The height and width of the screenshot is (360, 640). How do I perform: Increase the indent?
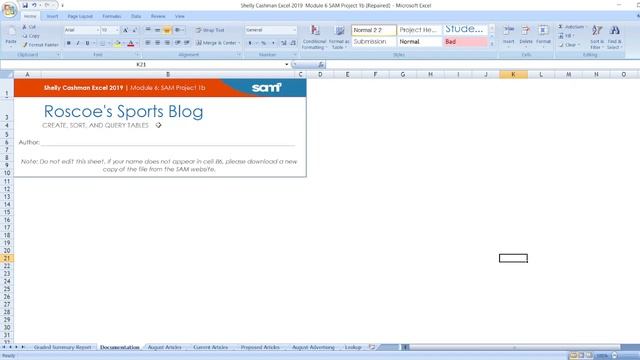pyautogui.click(x=187, y=43)
